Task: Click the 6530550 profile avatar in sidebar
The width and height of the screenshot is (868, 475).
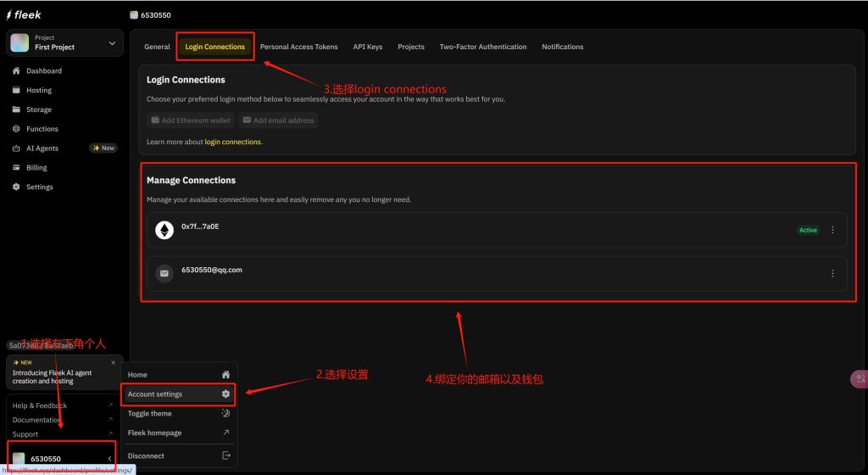Action: pyautogui.click(x=19, y=458)
